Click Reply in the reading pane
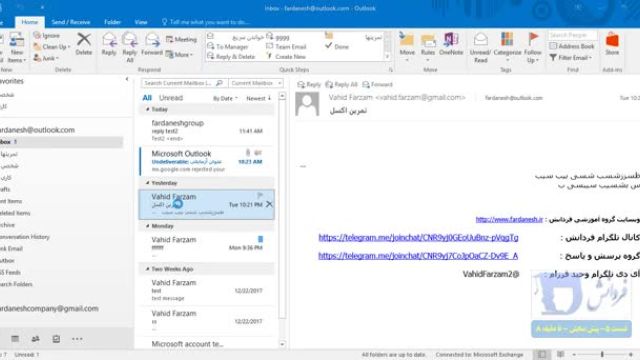640x360 pixels. coord(309,84)
